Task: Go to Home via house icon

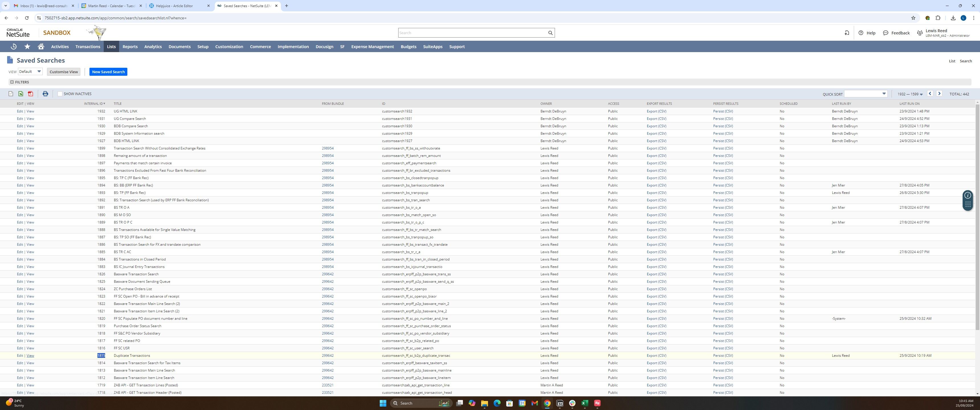Action: point(41,46)
